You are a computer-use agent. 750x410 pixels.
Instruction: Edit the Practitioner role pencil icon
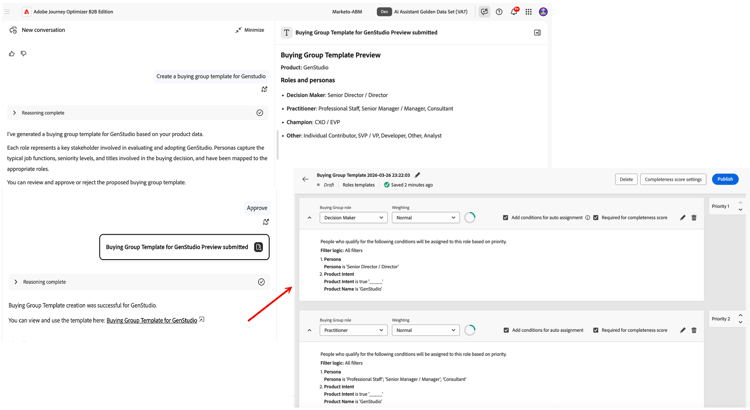click(683, 330)
